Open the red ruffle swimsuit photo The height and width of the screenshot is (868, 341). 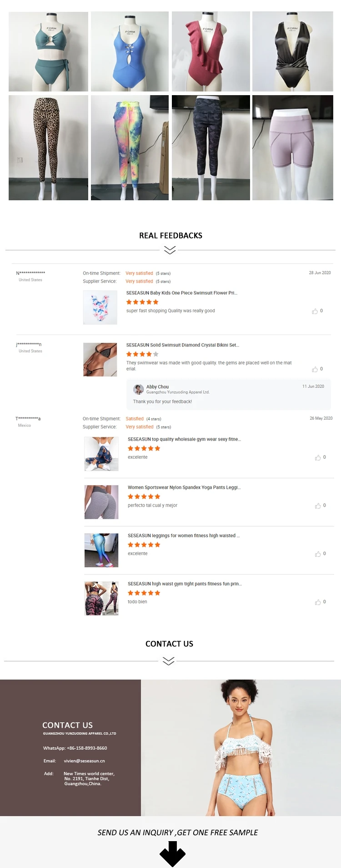tap(211, 51)
